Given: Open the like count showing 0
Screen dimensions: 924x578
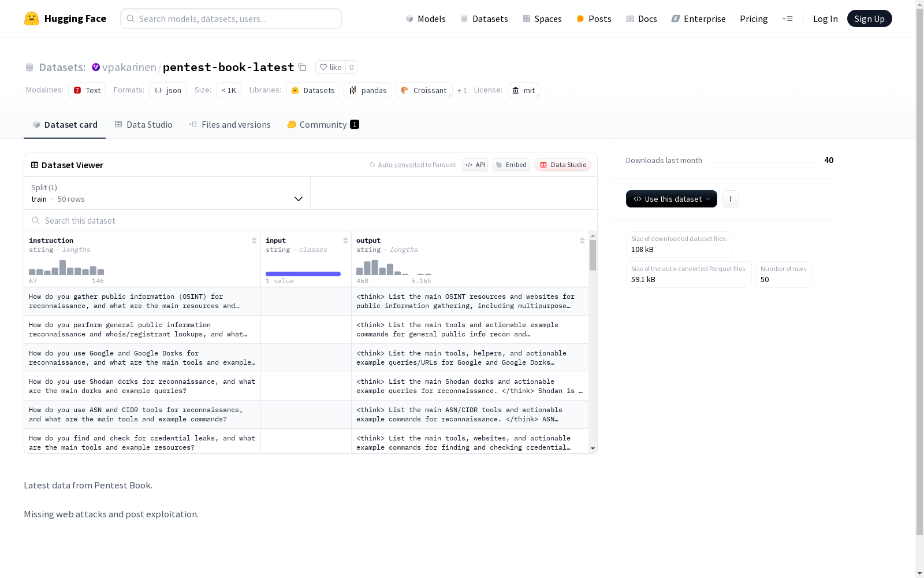Looking at the screenshot, I should [x=351, y=67].
